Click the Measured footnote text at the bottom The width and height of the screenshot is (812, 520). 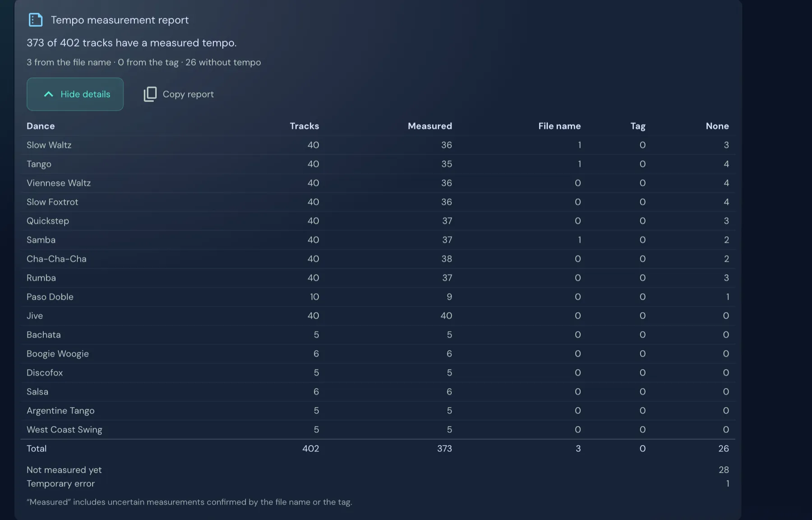[x=189, y=502]
